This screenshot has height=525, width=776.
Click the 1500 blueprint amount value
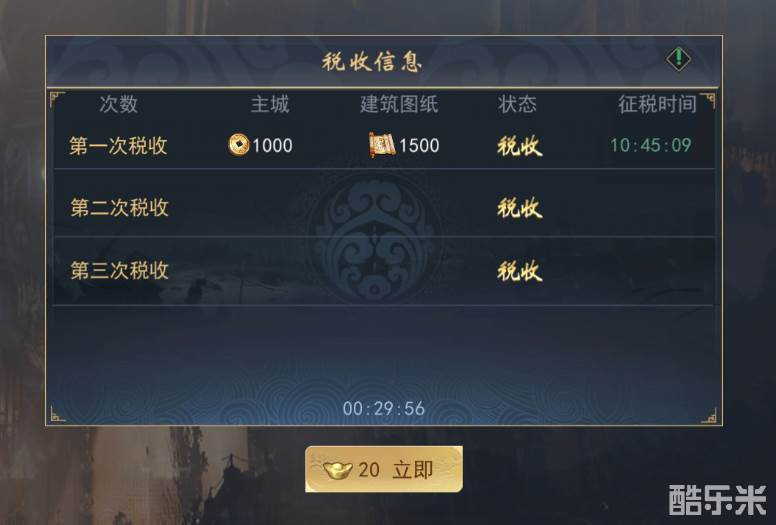(419, 145)
